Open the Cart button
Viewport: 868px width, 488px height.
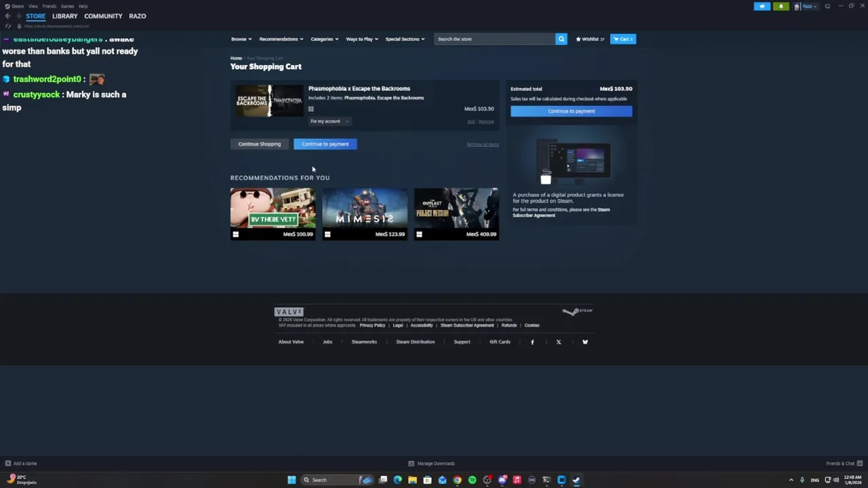point(623,39)
